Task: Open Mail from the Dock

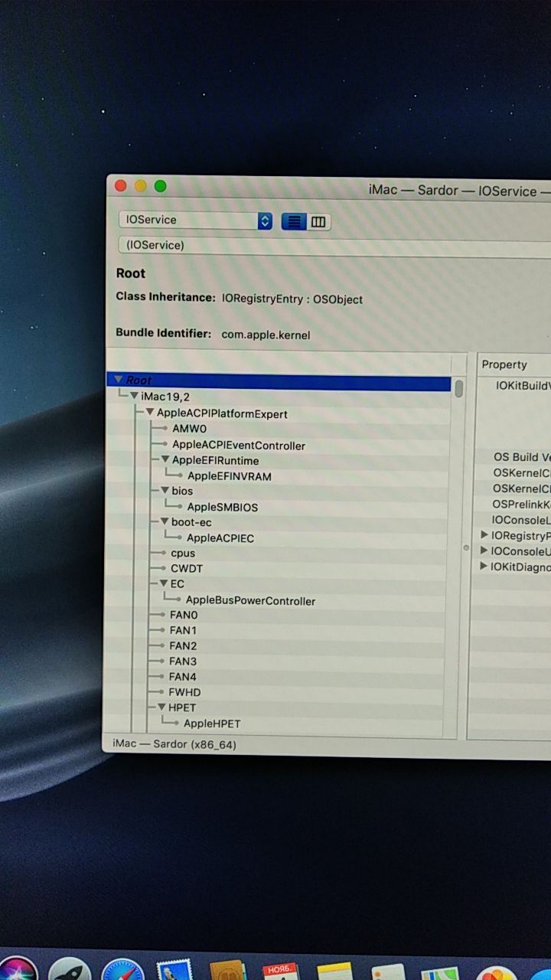Action: (x=174, y=971)
